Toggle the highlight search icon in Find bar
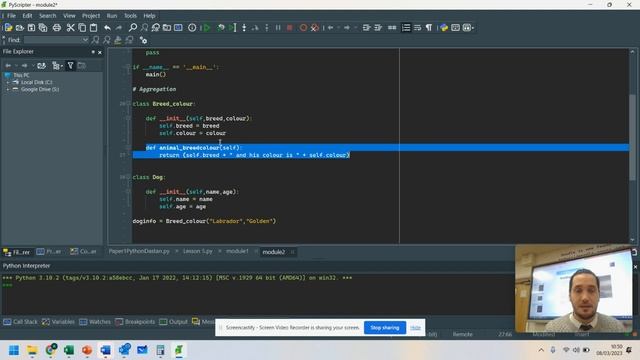The image size is (640, 360). click(x=118, y=40)
